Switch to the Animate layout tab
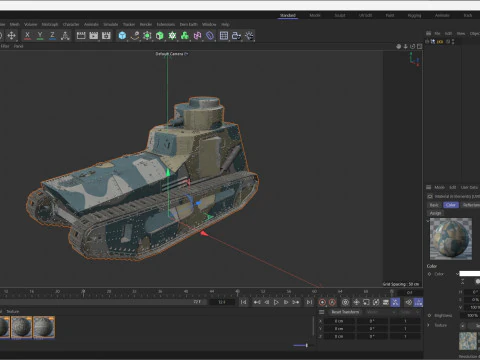This screenshot has width=480, height=360. pos(442,15)
